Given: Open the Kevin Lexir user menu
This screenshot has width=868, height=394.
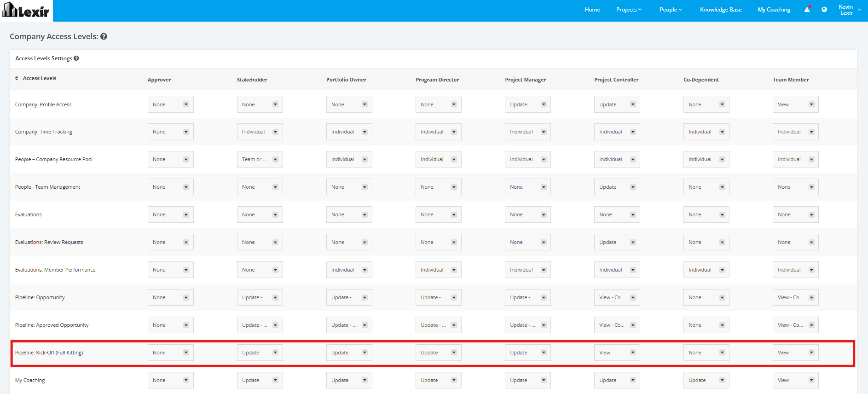Looking at the screenshot, I should 850,10.
